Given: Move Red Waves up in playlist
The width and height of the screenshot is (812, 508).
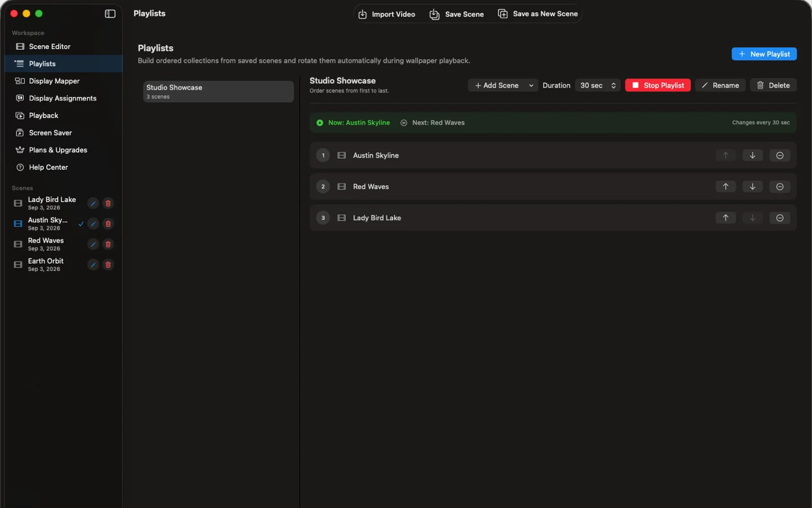Looking at the screenshot, I should pyautogui.click(x=726, y=187).
